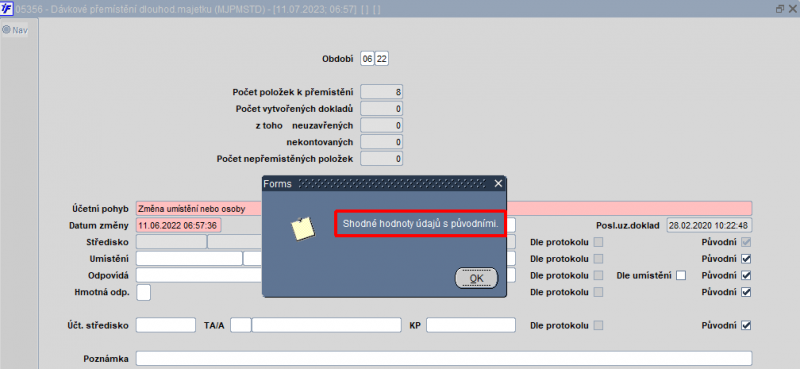Screen dimensions: 800x369
Task: Click the 'Forms' dialog title text
Action: tap(278, 184)
